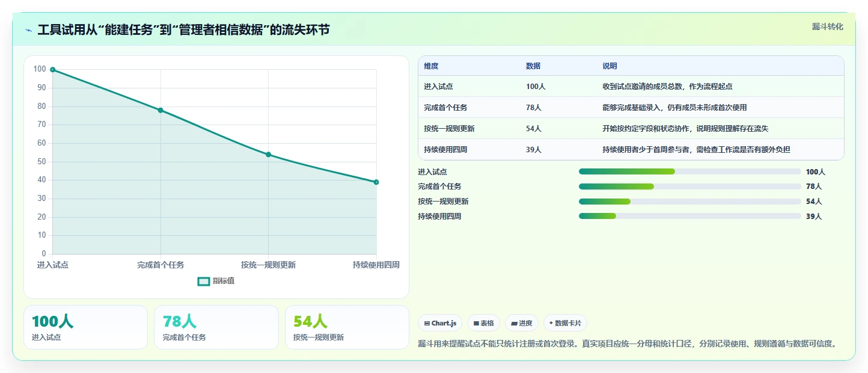Click the 按统一规则更新 x-axis label on the chart

pyautogui.click(x=268, y=265)
